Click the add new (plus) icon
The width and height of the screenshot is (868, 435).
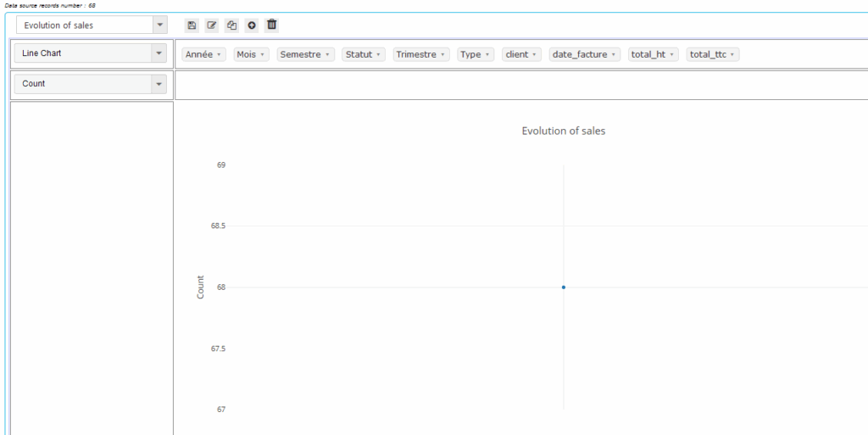tap(252, 25)
